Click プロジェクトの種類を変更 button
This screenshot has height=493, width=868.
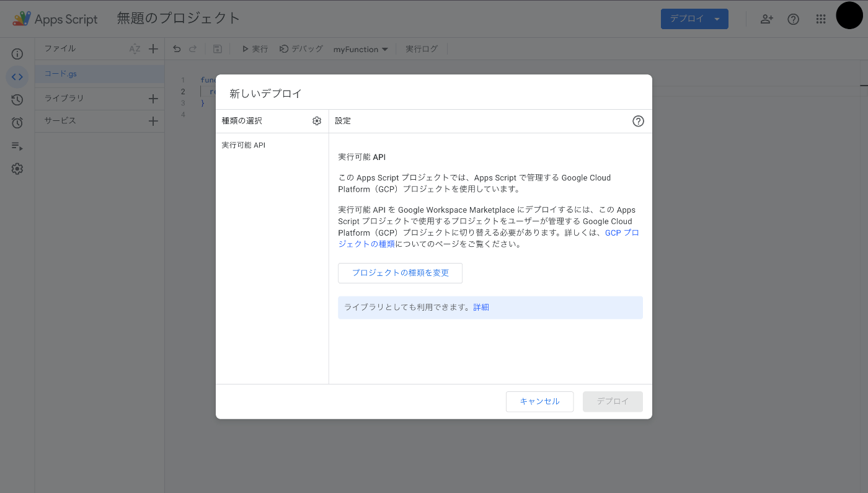(x=400, y=273)
